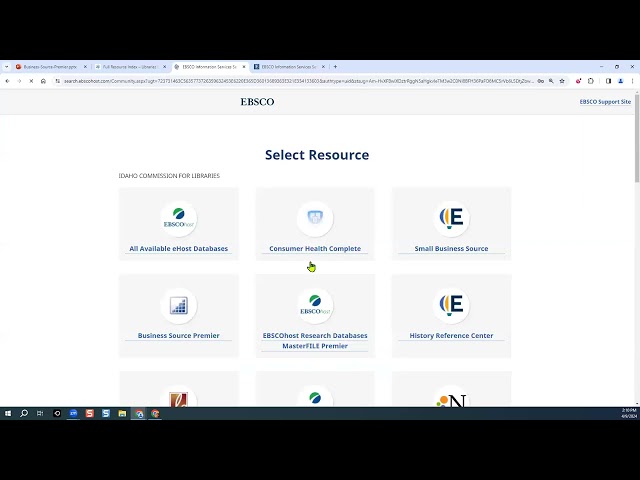640x480 pixels.
Task: Open the orange Snagit taskbar icon
Action: tap(90, 413)
